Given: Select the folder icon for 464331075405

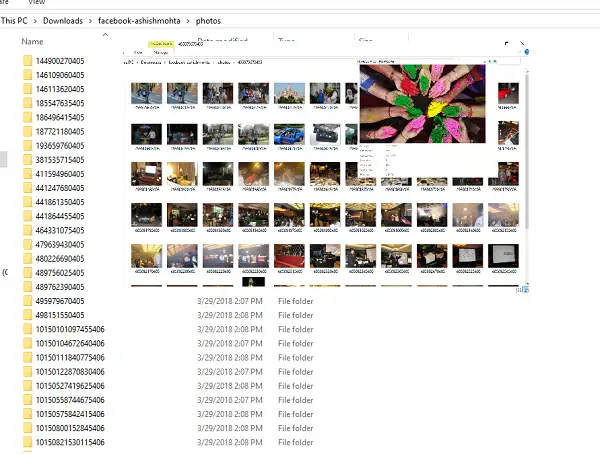Looking at the screenshot, I should point(28,230).
